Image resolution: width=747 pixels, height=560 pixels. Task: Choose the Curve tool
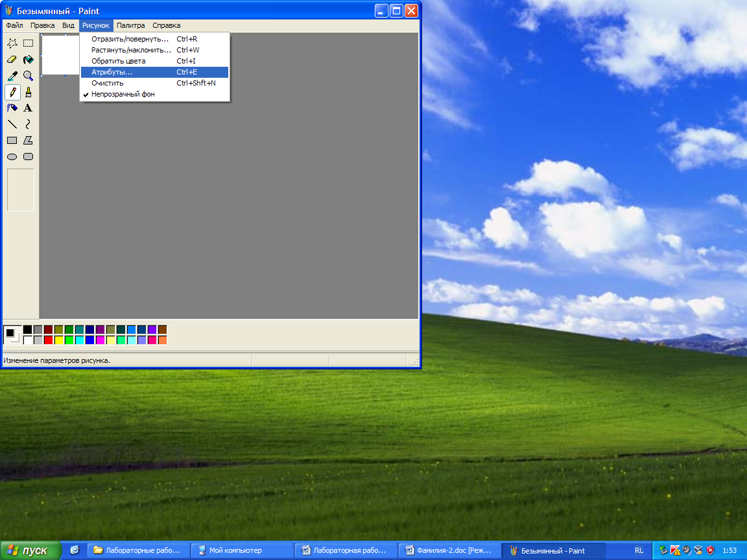[x=29, y=124]
